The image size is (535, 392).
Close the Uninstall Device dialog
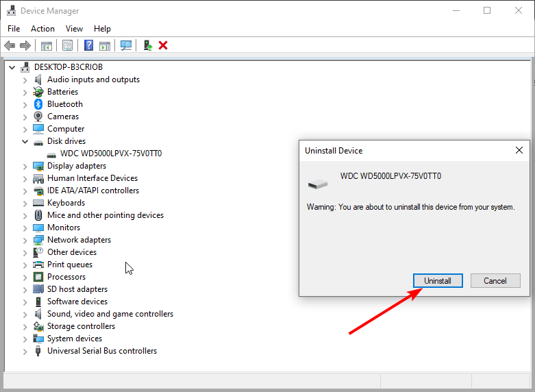519,150
